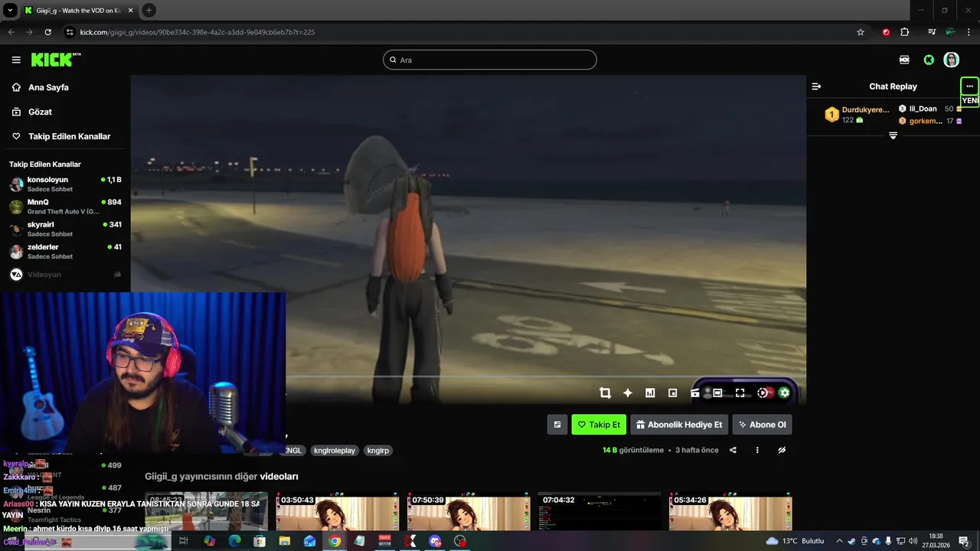
Task: Click the clip crop icon in player
Action: (x=605, y=393)
